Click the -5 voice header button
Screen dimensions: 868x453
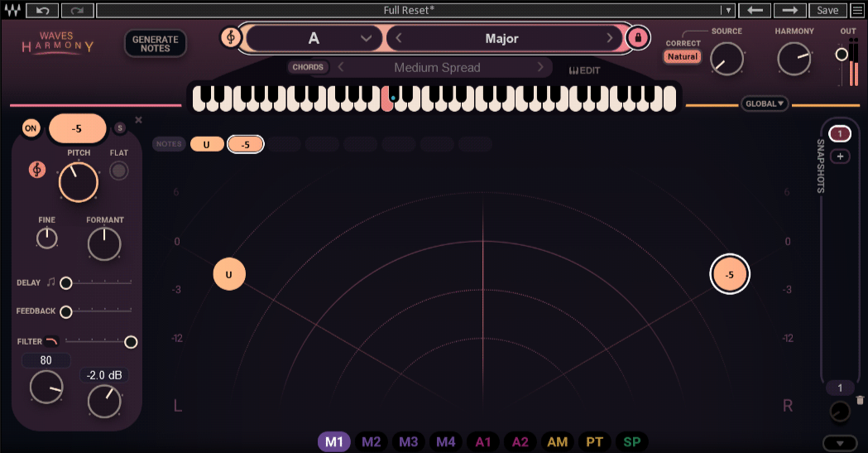click(78, 128)
